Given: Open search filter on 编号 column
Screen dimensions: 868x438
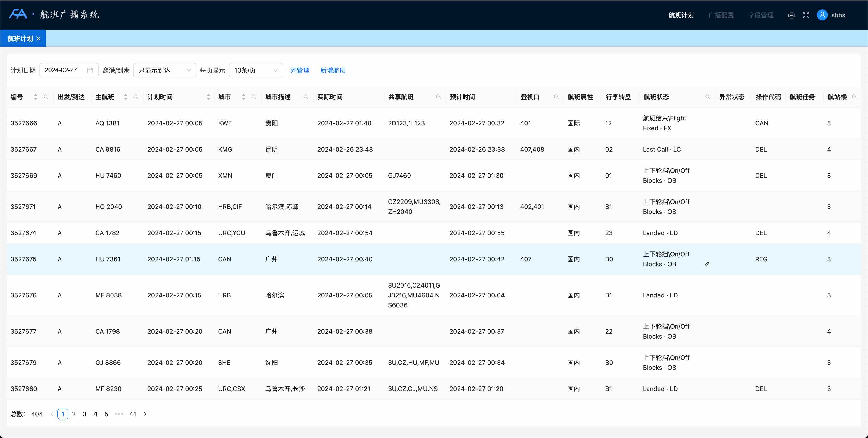Looking at the screenshot, I should point(46,97).
